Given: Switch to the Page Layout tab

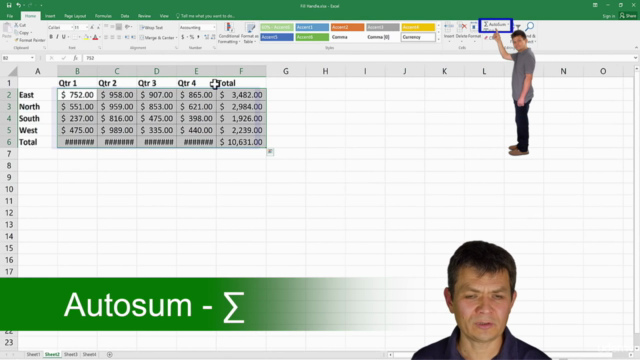Looking at the screenshot, I should click(75, 16).
